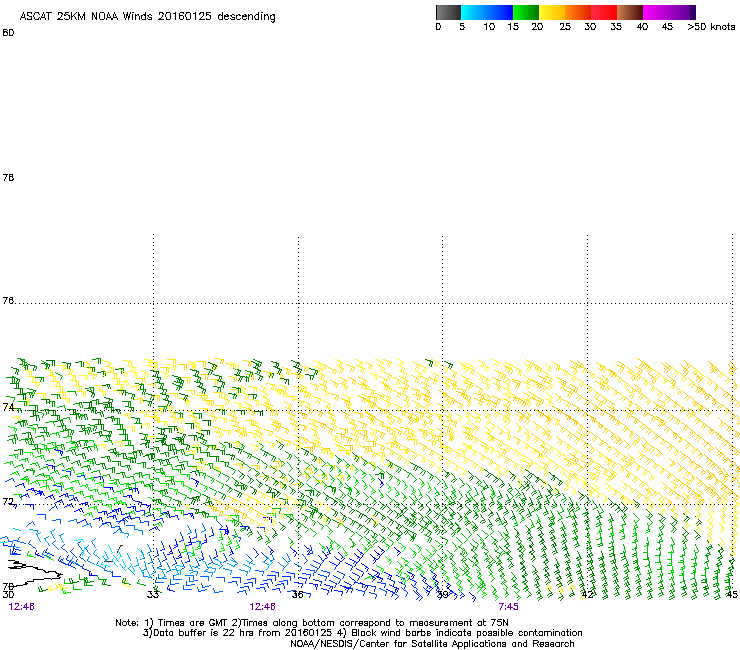The width and height of the screenshot is (740, 650).
Task: Click the longitude label '42' on the bottom axis
Action: [x=587, y=594]
